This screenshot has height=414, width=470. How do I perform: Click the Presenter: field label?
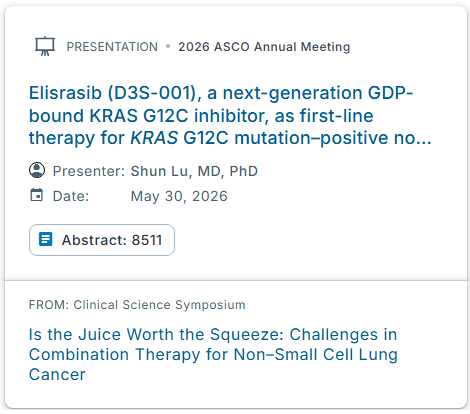pyautogui.click(x=89, y=171)
